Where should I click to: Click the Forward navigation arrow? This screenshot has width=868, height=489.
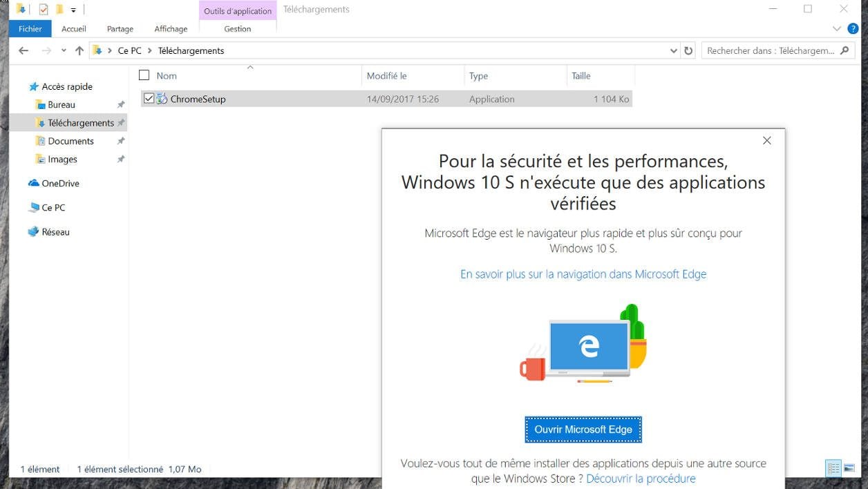[x=46, y=50]
